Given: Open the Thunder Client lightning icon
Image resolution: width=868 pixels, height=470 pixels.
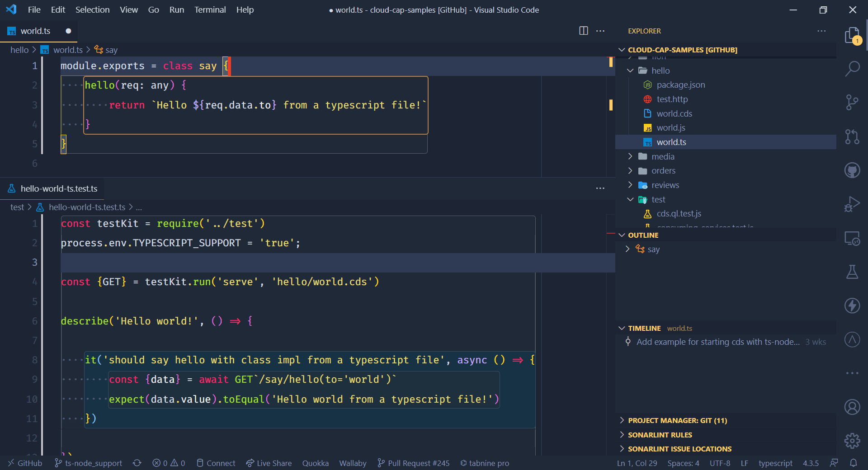Looking at the screenshot, I should point(852,305).
